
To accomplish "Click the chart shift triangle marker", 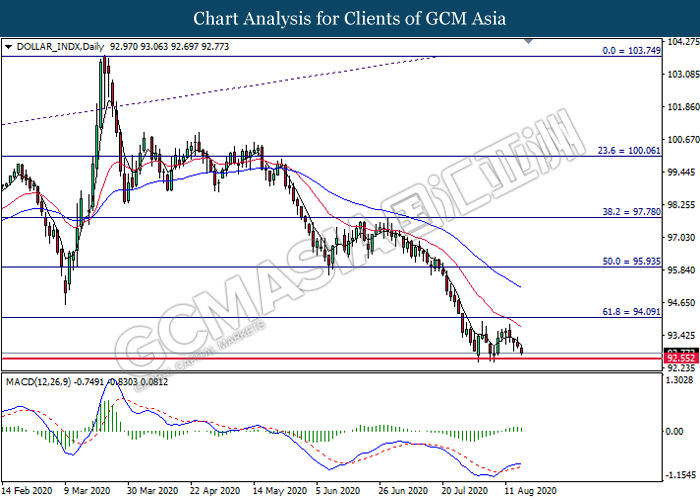I will (x=529, y=42).
